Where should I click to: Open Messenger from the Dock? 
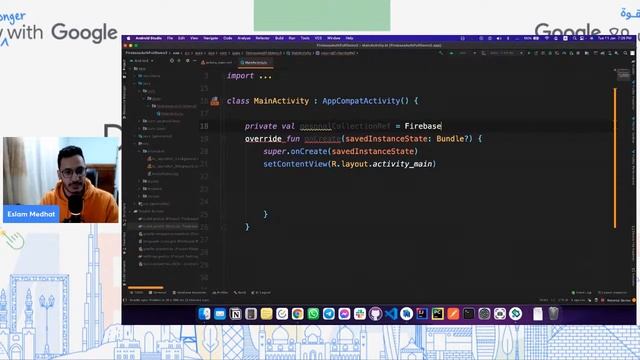coord(344,313)
